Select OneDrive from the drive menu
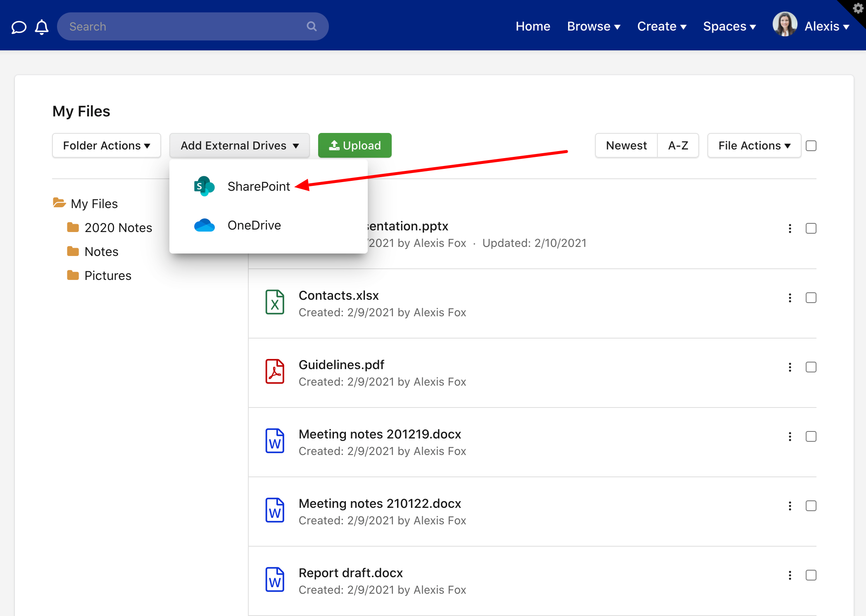866x616 pixels. [269, 225]
